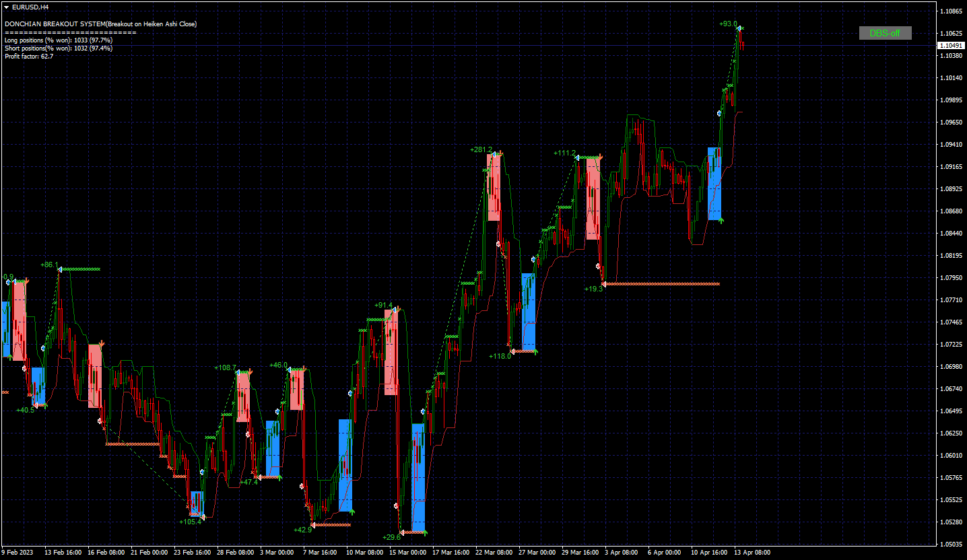967x560 pixels.
Task: Select the +86.1 profit label
Action: pos(49,265)
